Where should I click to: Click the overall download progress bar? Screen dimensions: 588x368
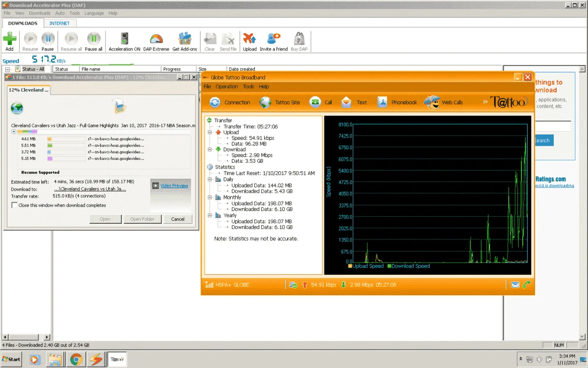coord(104,132)
